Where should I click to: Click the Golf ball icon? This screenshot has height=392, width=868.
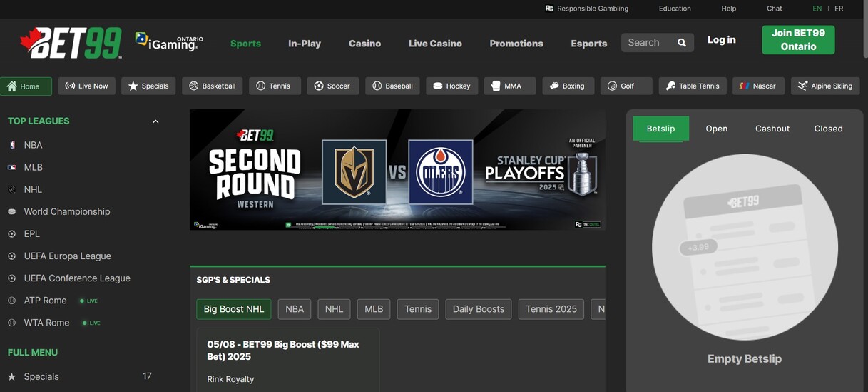612,86
